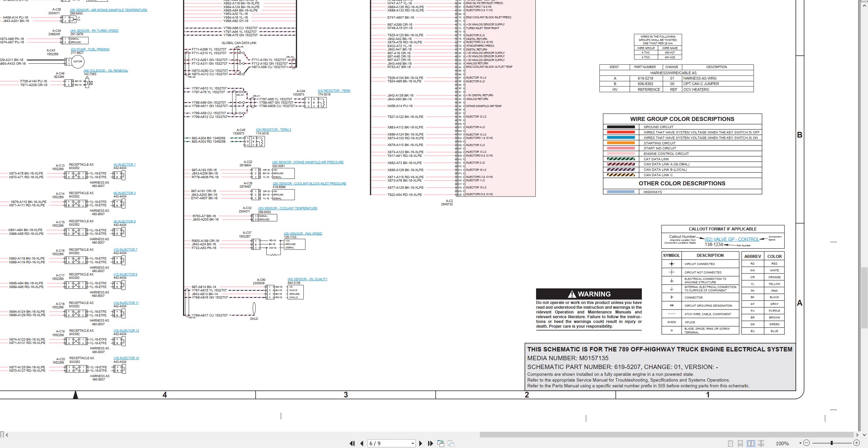
Task: Click the 'ATMOSPHERIC PRESS.' pin label
Action: [x=480, y=46]
